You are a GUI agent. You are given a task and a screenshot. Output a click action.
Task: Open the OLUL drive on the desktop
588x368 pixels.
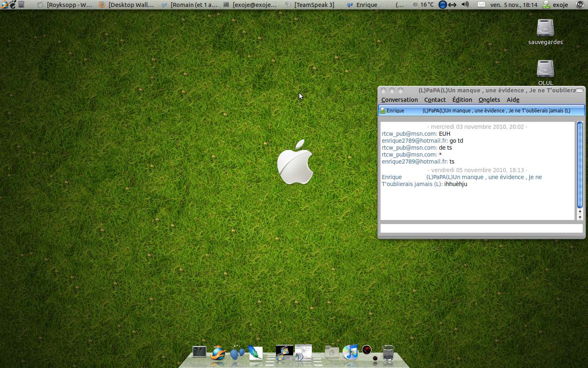click(x=545, y=72)
